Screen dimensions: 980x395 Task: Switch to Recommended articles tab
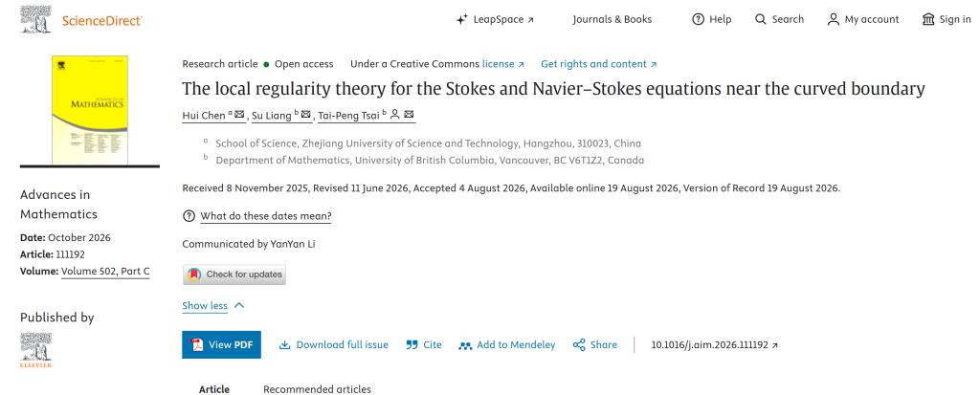[317, 388]
